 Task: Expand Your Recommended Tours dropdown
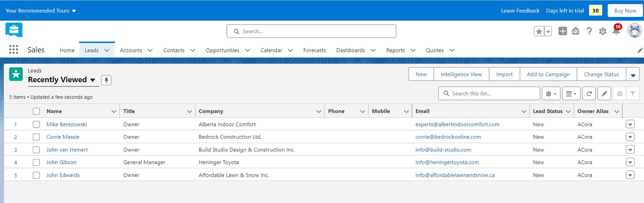41,11
